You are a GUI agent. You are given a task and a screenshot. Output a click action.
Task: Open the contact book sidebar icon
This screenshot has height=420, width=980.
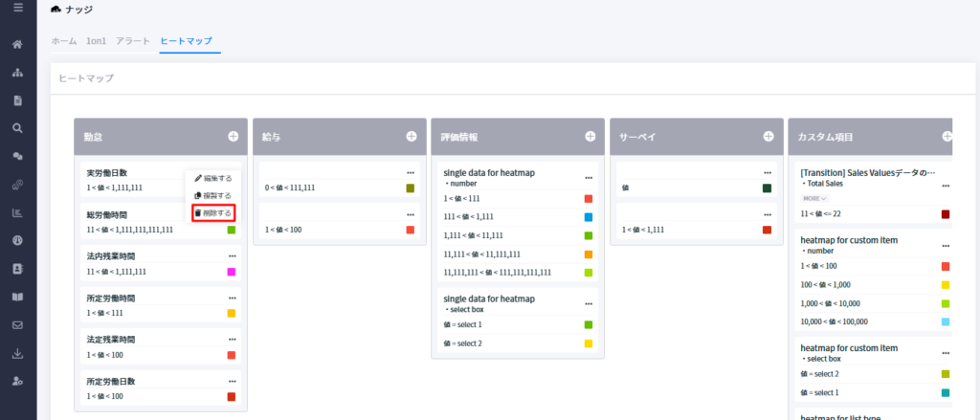coord(17,269)
